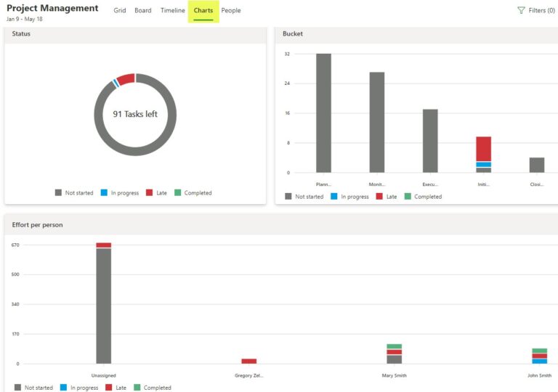Click gray segment of Mary Smith bar
Viewport: 558px width, 392px height.
point(395,359)
